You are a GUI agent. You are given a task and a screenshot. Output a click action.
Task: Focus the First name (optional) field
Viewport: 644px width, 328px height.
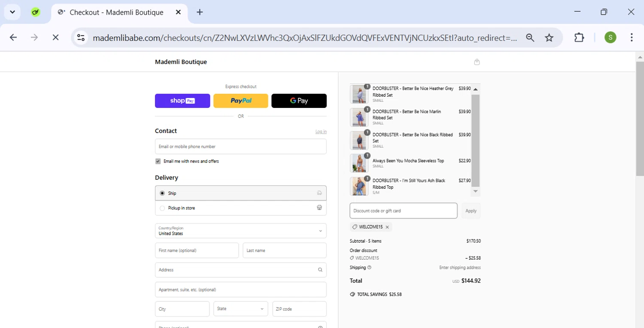[197, 251]
